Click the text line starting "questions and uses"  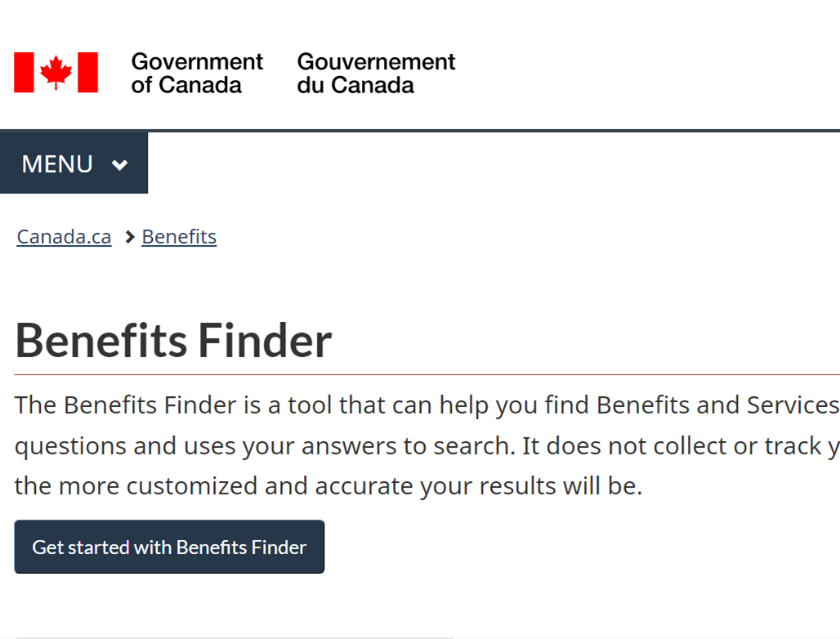pyautogui.click(x=427, y=446)
